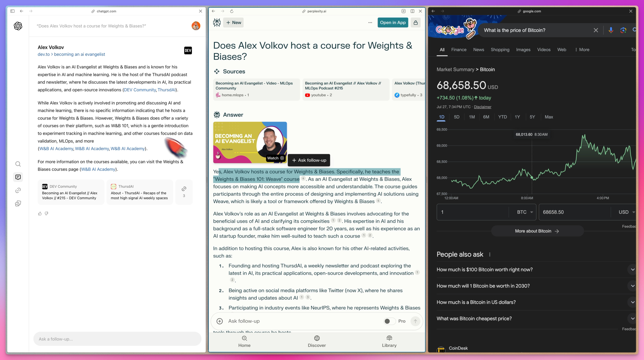
Task: Open the home.mlops source card in Perplexity
Action: click(x=256, y=90)
